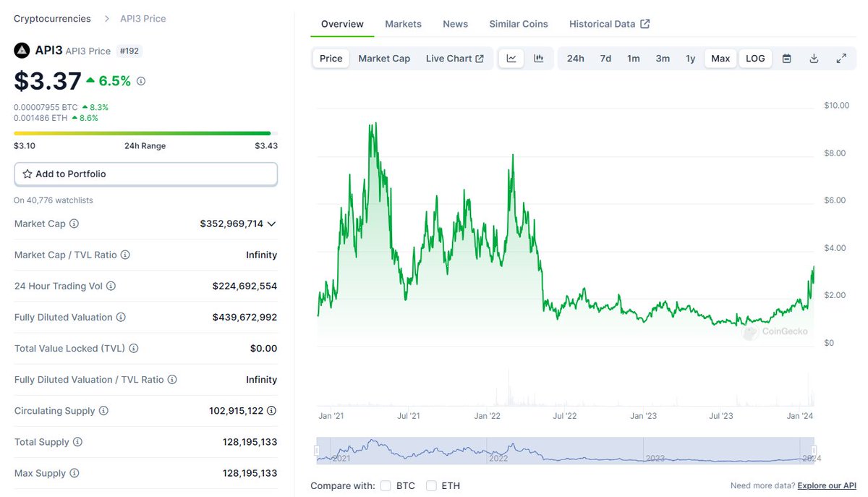Select the 7d time range

(x=605, y=59)
